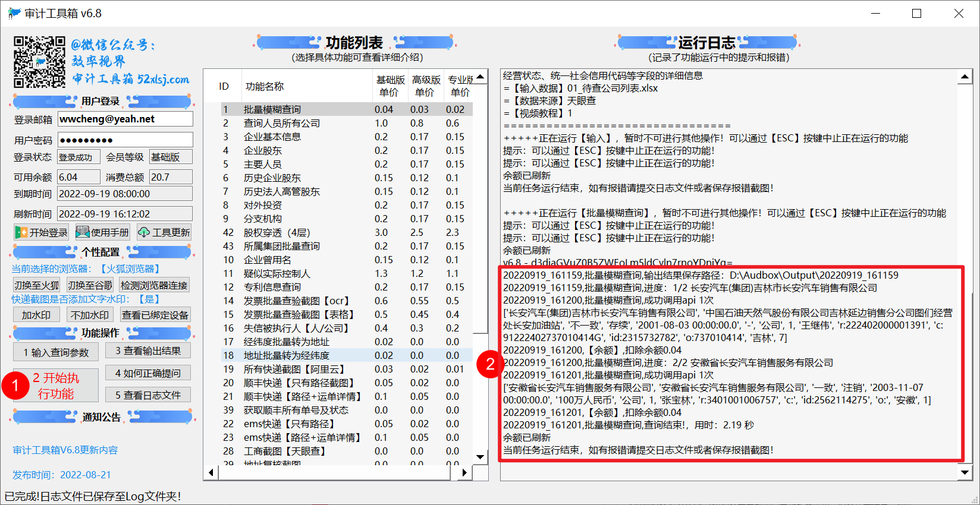Click the 开始登录 button

click(41, 232)
